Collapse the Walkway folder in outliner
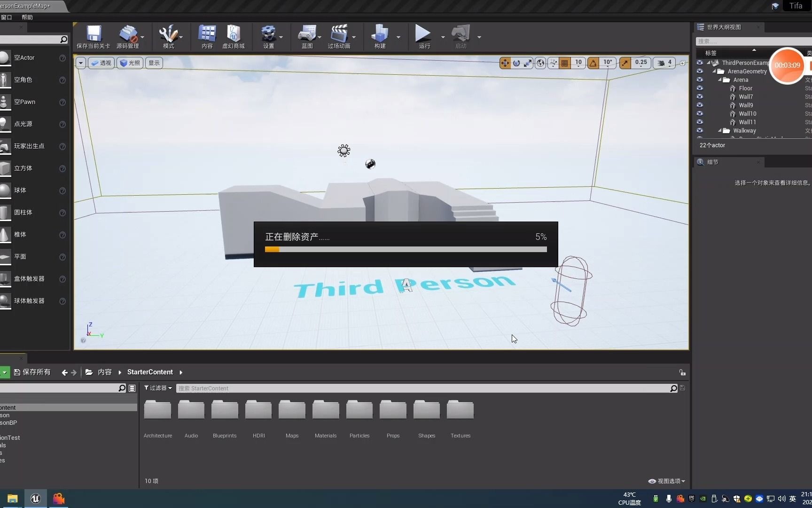The image size is (812, 508). 719,131
